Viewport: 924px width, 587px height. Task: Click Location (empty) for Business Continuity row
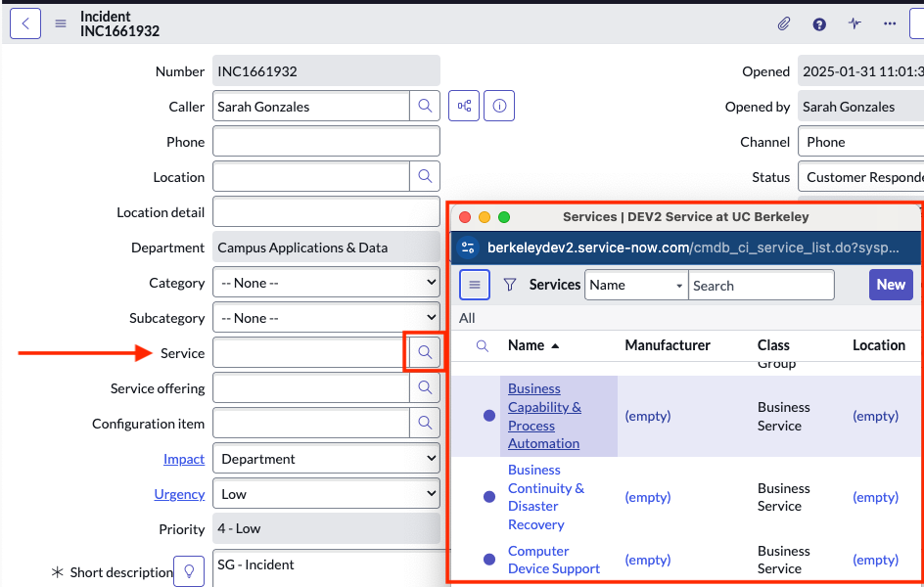[875, 497]
